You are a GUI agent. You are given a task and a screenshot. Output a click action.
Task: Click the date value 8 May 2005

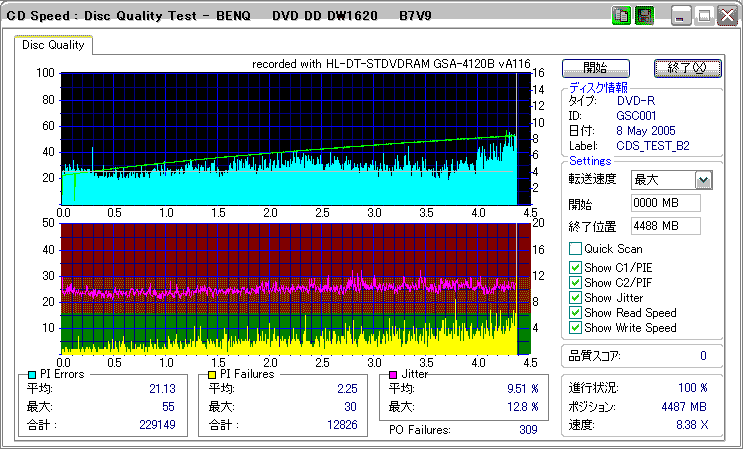(x=646, y=130)
